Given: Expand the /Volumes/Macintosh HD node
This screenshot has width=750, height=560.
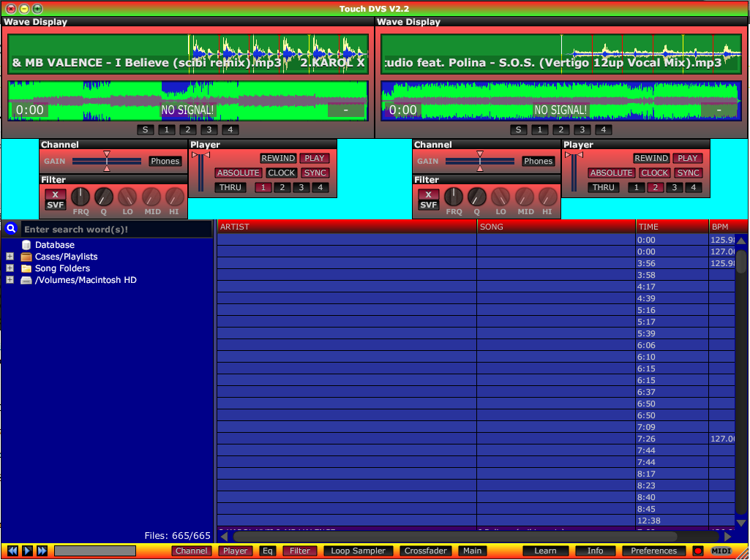Looking at the screenshot, I should click(10, 280).
